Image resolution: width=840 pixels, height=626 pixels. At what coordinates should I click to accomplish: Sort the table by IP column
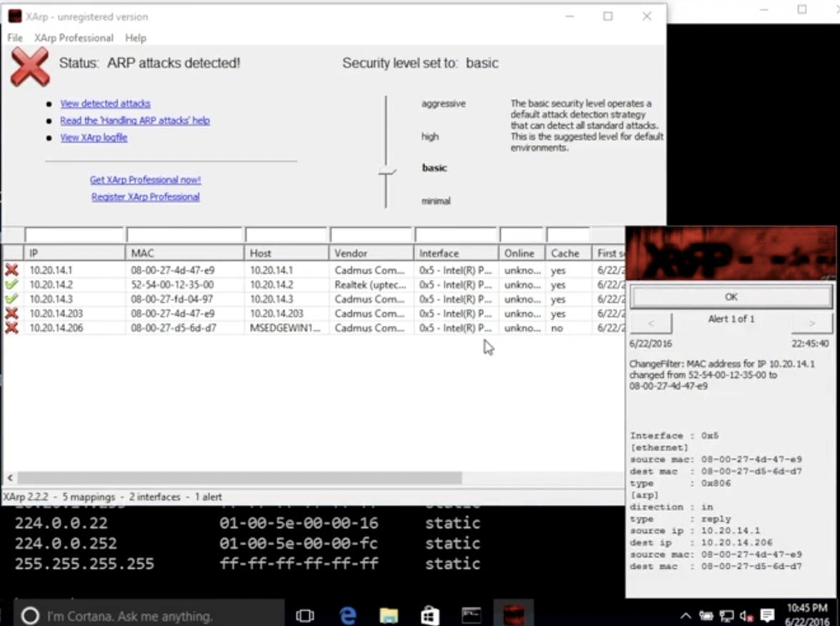point(74,253)
